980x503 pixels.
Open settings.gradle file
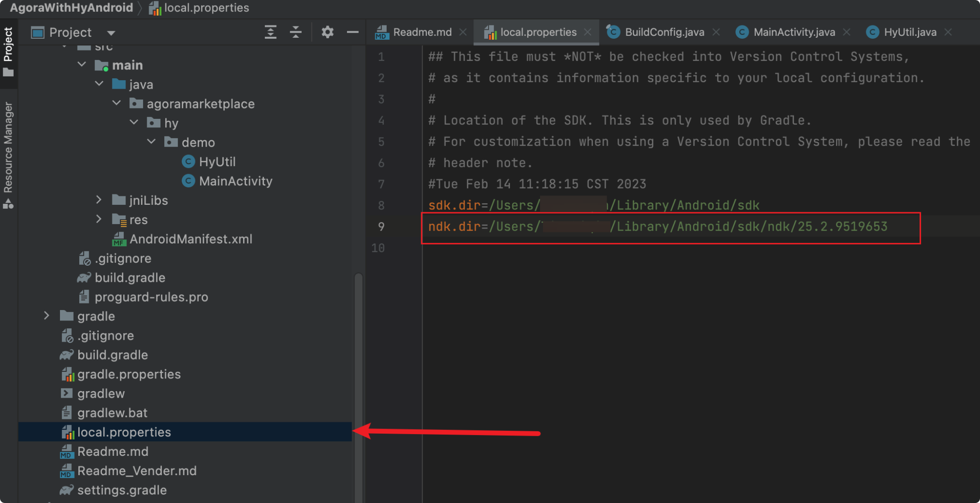(x=122, y=491)
